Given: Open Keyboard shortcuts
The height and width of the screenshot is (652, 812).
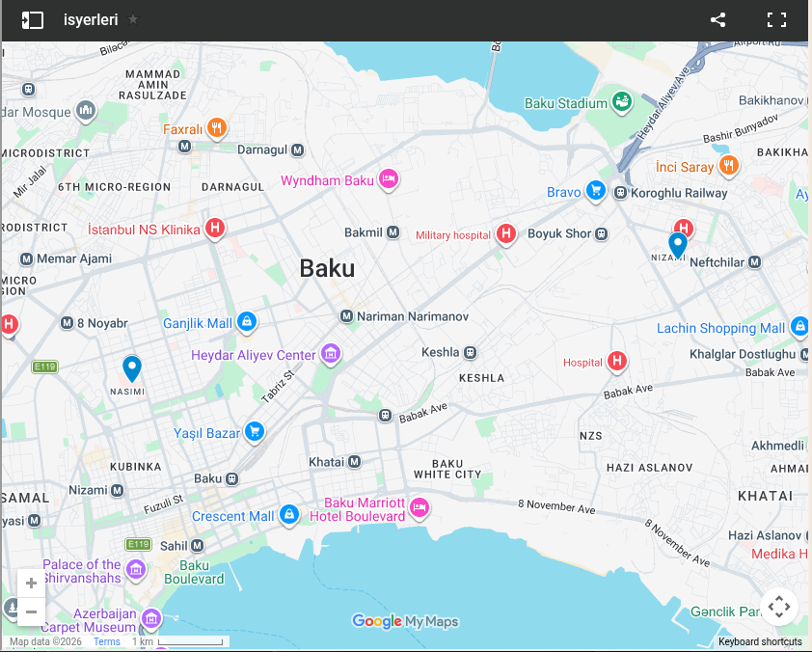Looking at the screenshot, I should 759,641.
